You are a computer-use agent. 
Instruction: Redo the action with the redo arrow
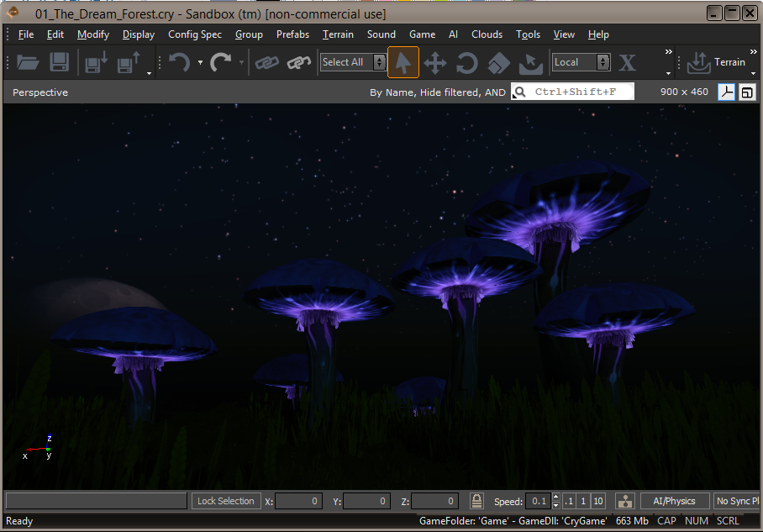point(220,62)
